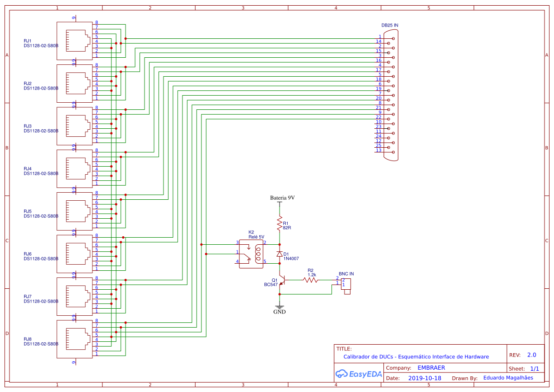This screenshot has height=392, width=554.
Task: Select the K2 Relé 5V relay symbol
Action: pyautogui.click(x=251, y=253)
